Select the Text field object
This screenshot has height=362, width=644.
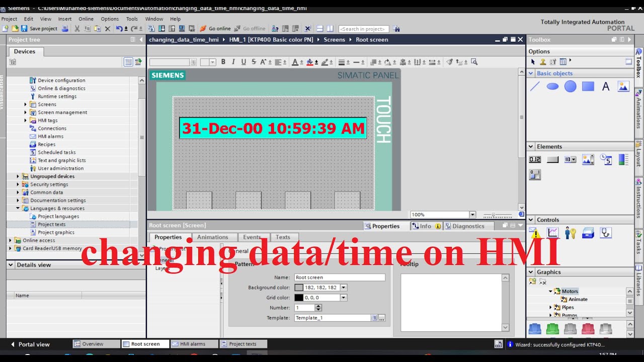pos(606,86)
